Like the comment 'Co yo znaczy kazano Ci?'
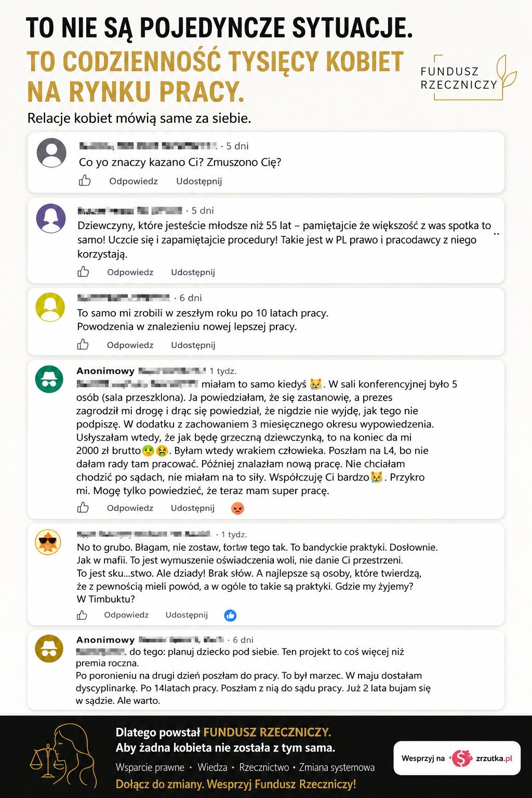The width and height of the screenshot is (532, 798). pos(85,181)
